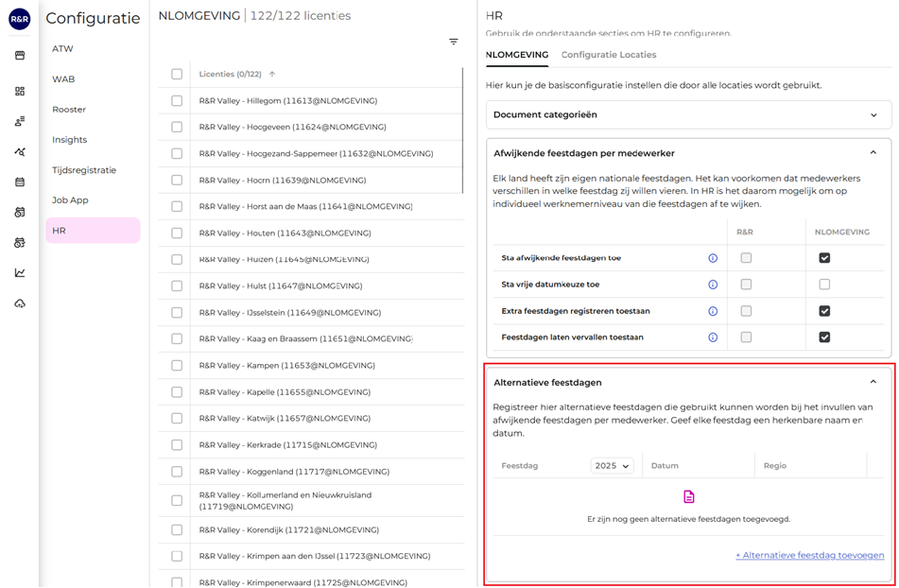Open the dashboard grid icon in sidebar
The image size is (899, 588).
coord(20,91)
